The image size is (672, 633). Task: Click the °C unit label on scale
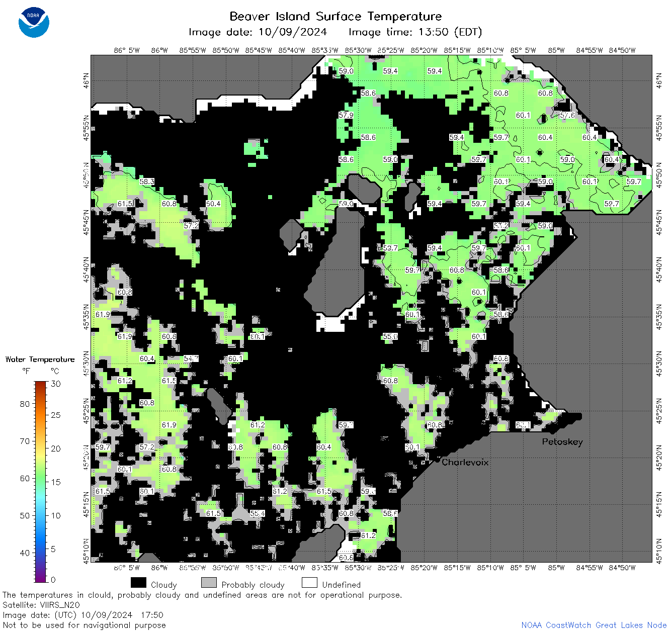coord(55,371)
